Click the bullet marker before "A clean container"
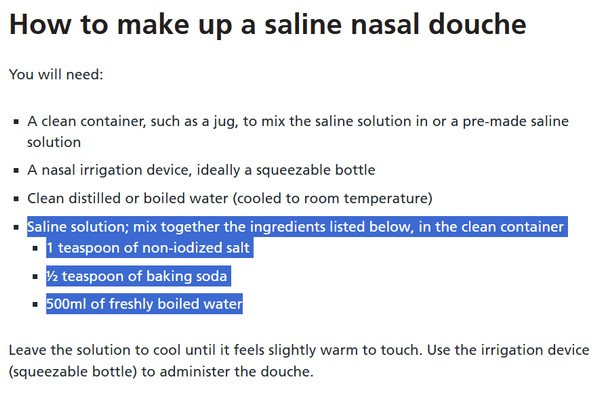This screenshot has height=401, width=600. (x=16, y=122)
